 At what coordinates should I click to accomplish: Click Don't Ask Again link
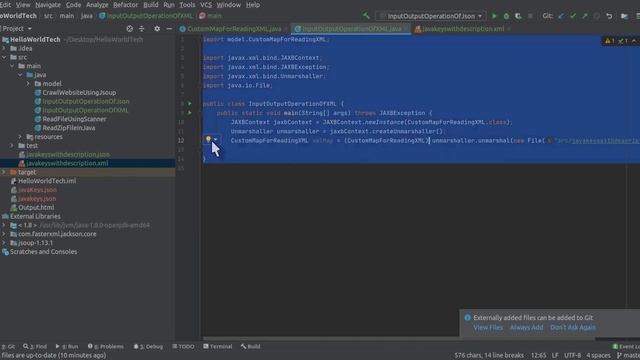click(573, 327)
